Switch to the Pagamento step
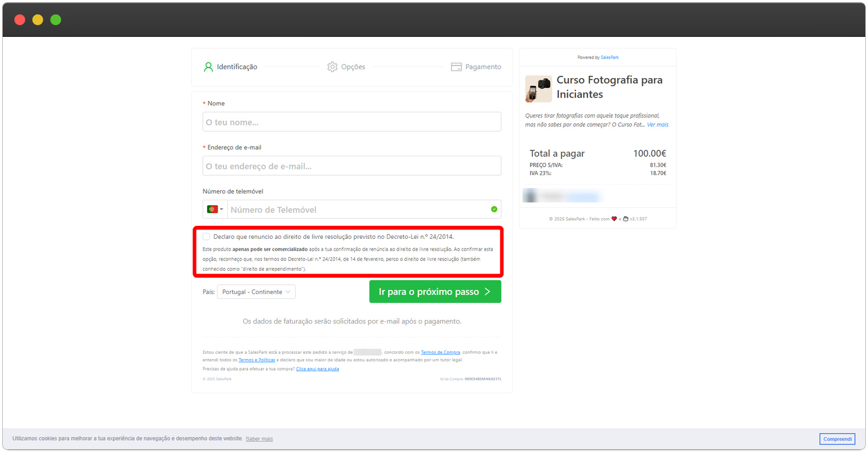 [x=483, y=67]
